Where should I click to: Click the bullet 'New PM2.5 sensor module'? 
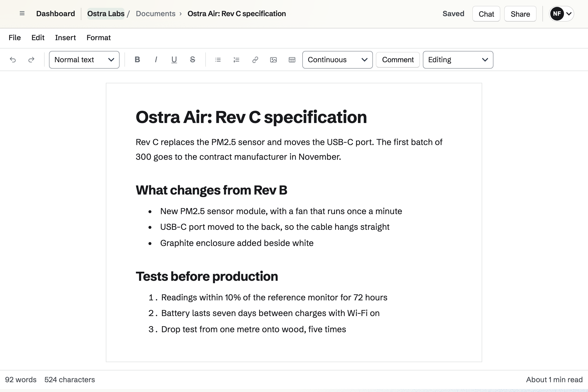pyautogui.click(x=281, y=211)
